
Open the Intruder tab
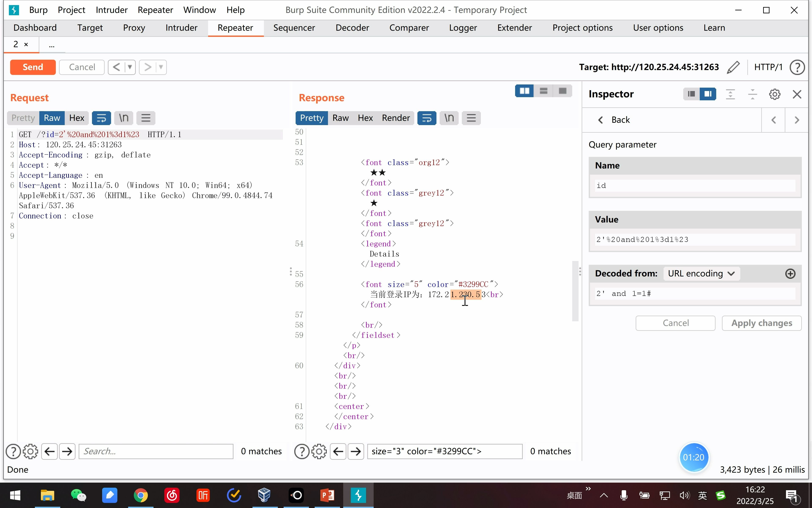pos(181,28)
